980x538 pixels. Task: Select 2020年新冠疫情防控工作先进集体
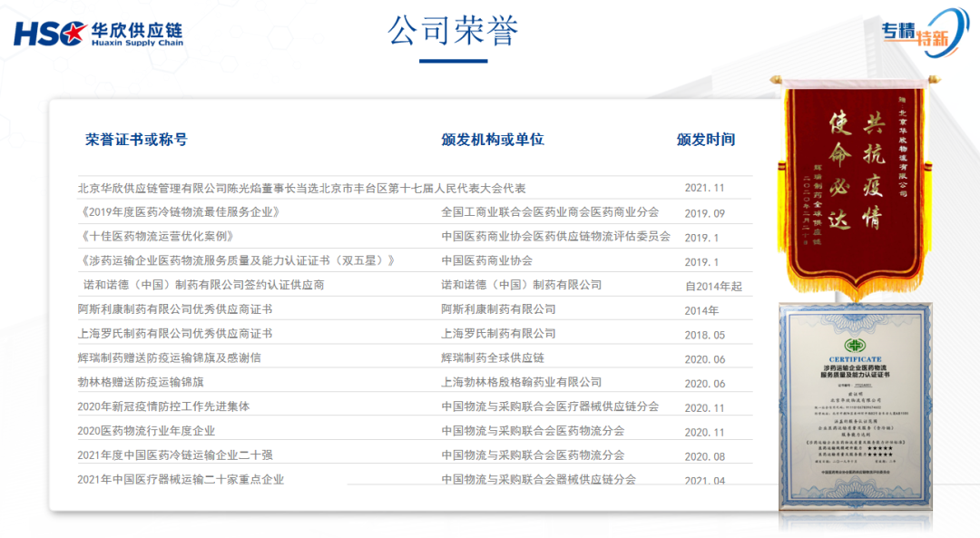click(163, 407)
